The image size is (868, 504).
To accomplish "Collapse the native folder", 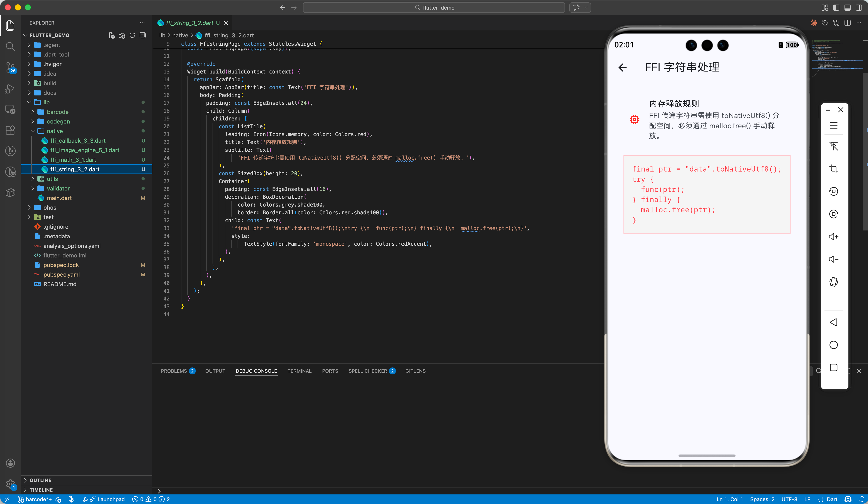I will (54, 131).
